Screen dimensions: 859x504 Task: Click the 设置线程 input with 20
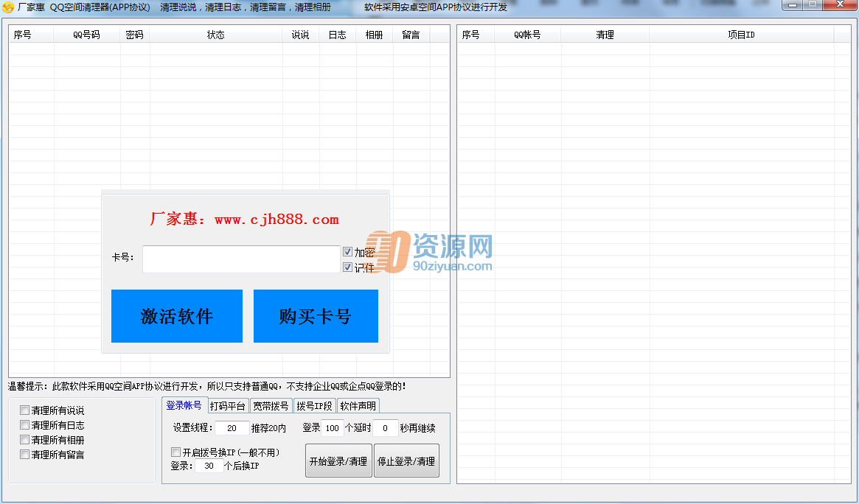pos(232,428)
